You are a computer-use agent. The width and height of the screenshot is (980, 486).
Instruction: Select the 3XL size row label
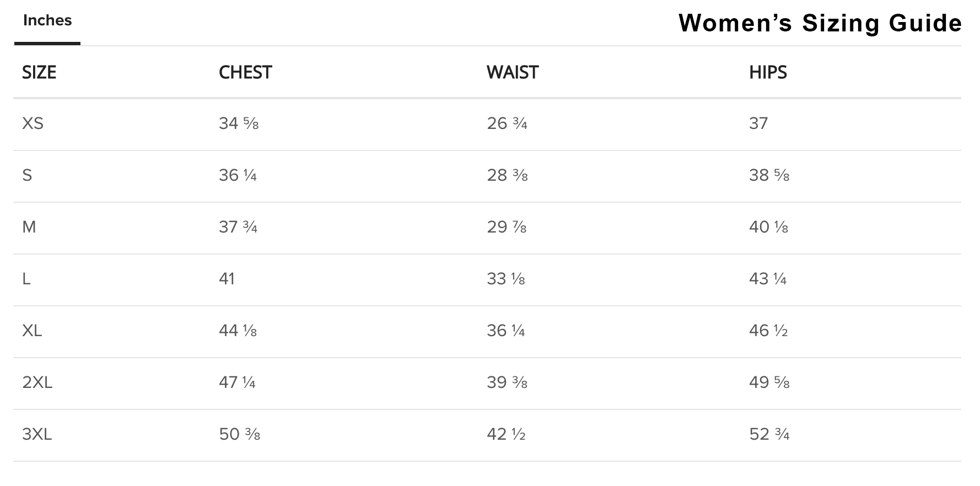(37, 434)
